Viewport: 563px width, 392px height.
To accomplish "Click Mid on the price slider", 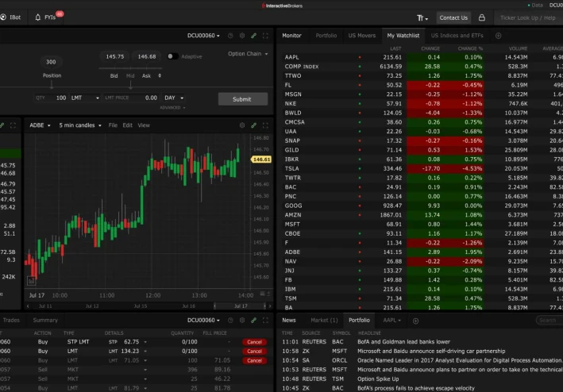I will pyautogui.click(x=130, y=75).
